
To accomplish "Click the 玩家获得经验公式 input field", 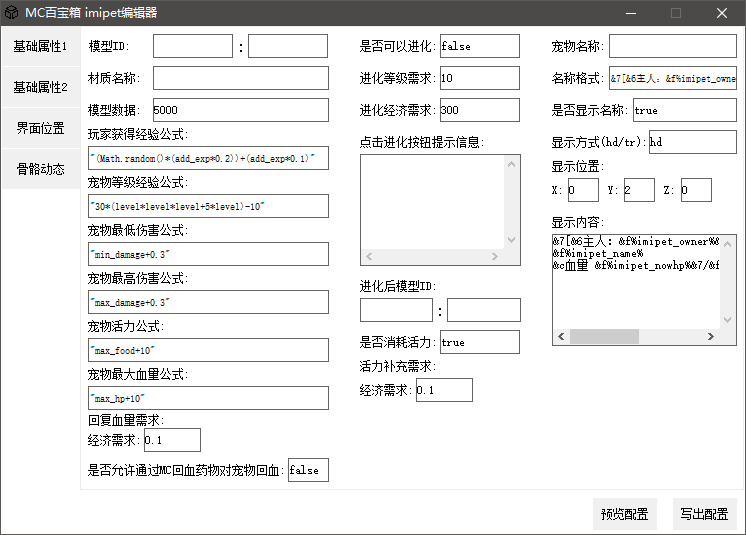I will [208, 158].
